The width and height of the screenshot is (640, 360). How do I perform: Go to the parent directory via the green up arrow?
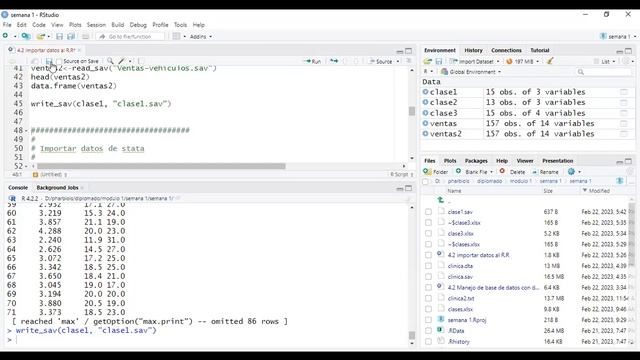pos(440,200)
